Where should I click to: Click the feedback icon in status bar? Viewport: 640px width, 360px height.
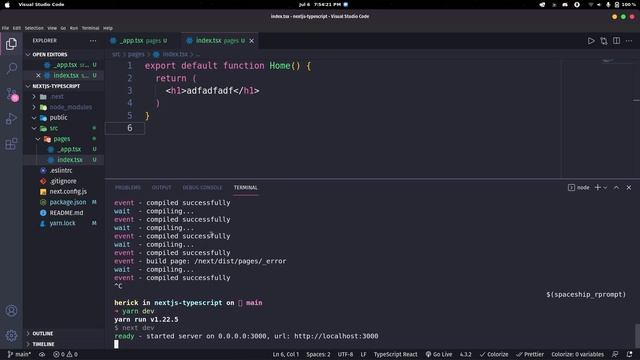pyautogui.click(x=615, y=354)
